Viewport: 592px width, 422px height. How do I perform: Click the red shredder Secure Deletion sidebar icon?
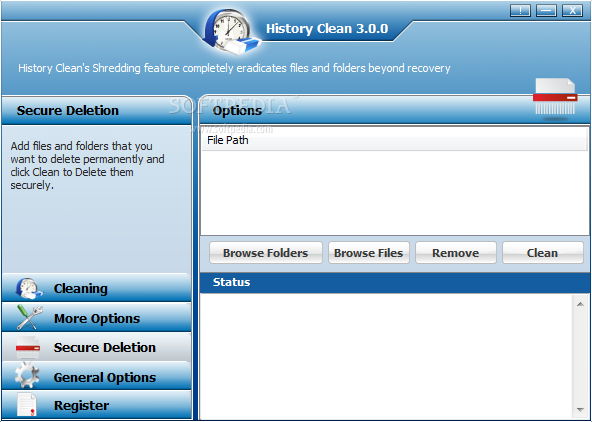point(28,347)
